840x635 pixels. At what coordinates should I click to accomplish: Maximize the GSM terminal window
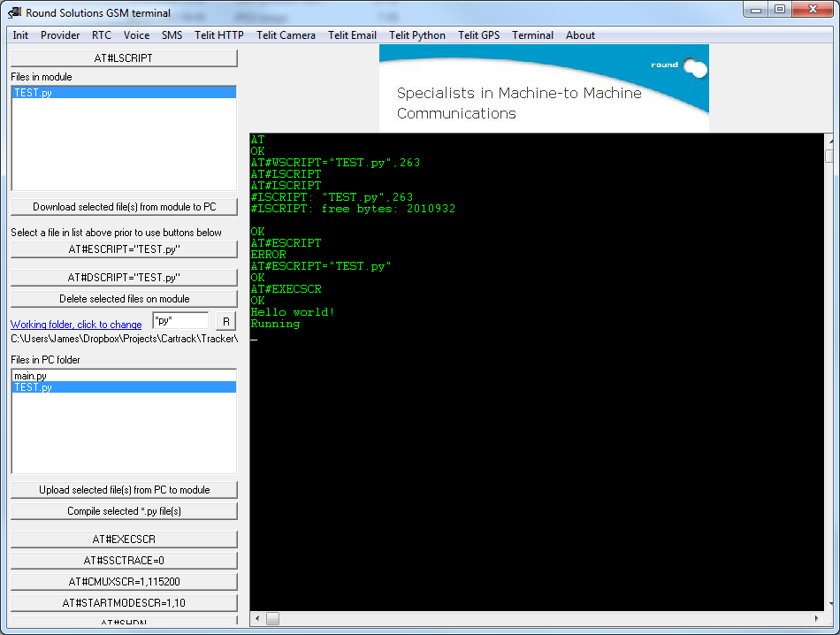[780, 10]
